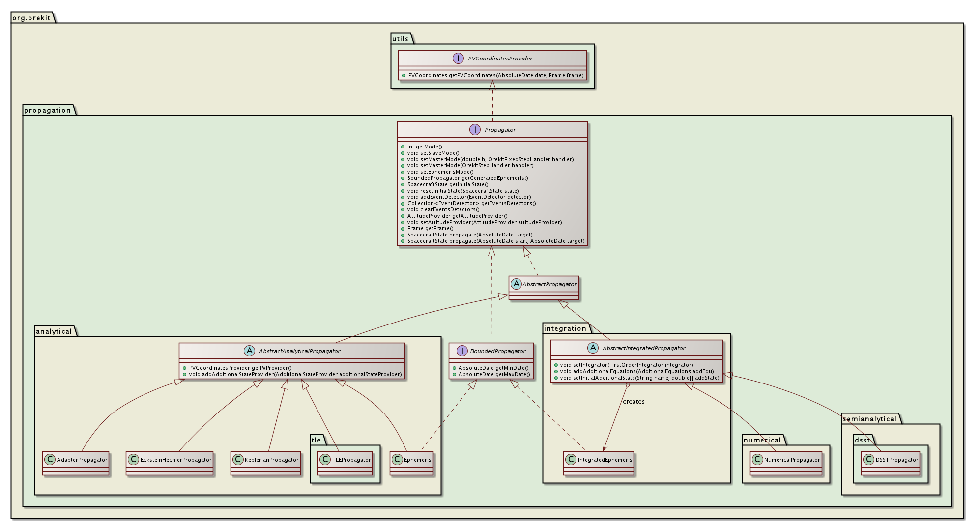Click the NumericalPropagator class icon

pyautogui.click(x=757, y=460)
